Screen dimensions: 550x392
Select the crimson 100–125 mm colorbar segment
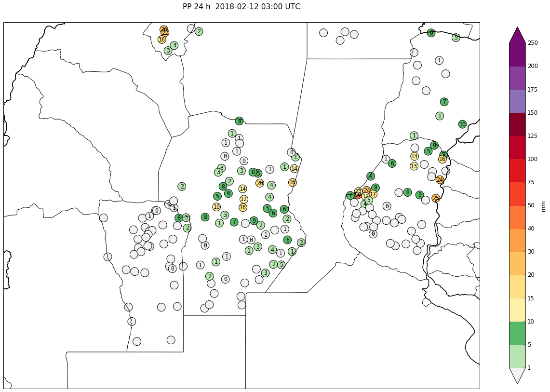[517, 148]
